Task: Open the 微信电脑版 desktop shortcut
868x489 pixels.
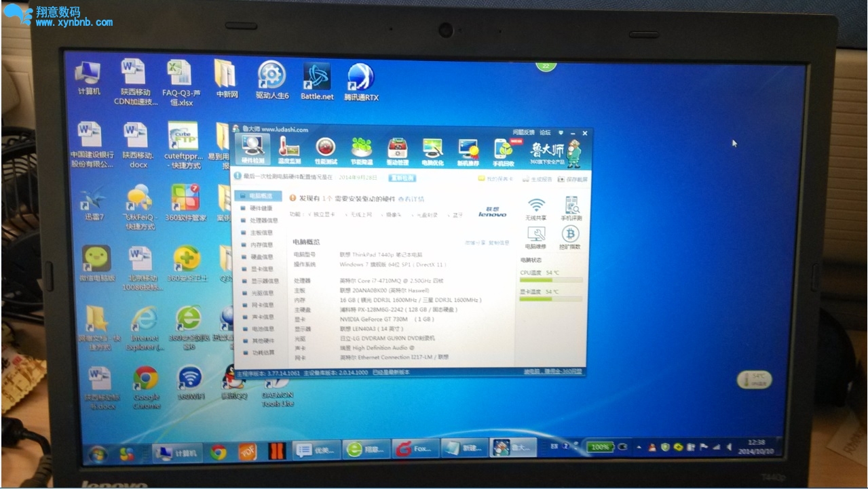Action: [96, 263]
